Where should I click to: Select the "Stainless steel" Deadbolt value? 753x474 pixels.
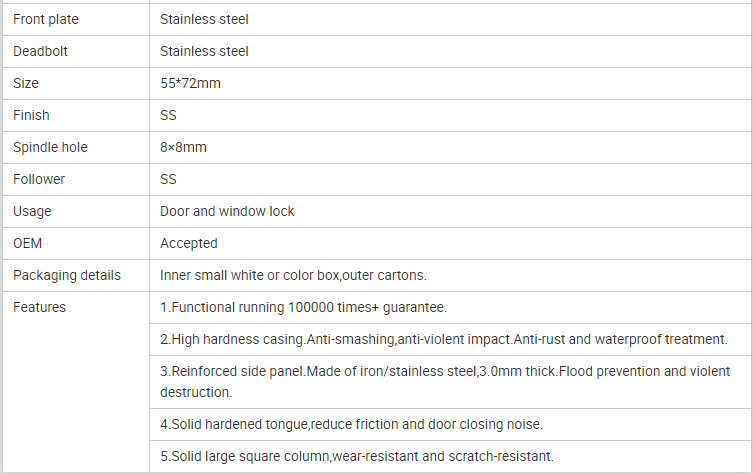[204, 51]
